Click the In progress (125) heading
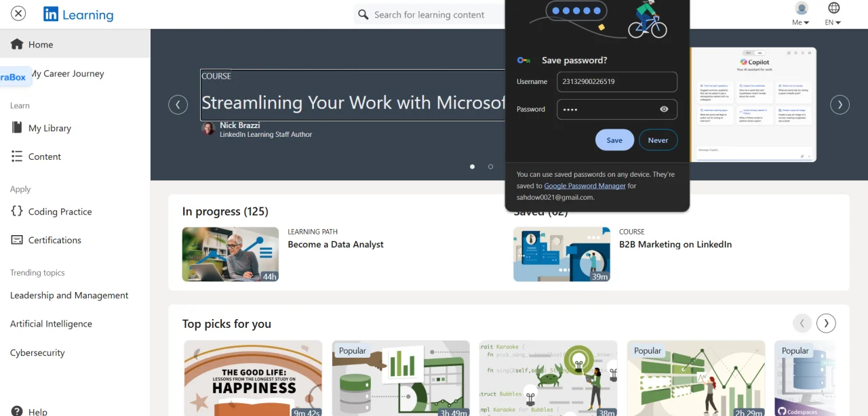Screen dimensions: 868x416 (225, 211)
